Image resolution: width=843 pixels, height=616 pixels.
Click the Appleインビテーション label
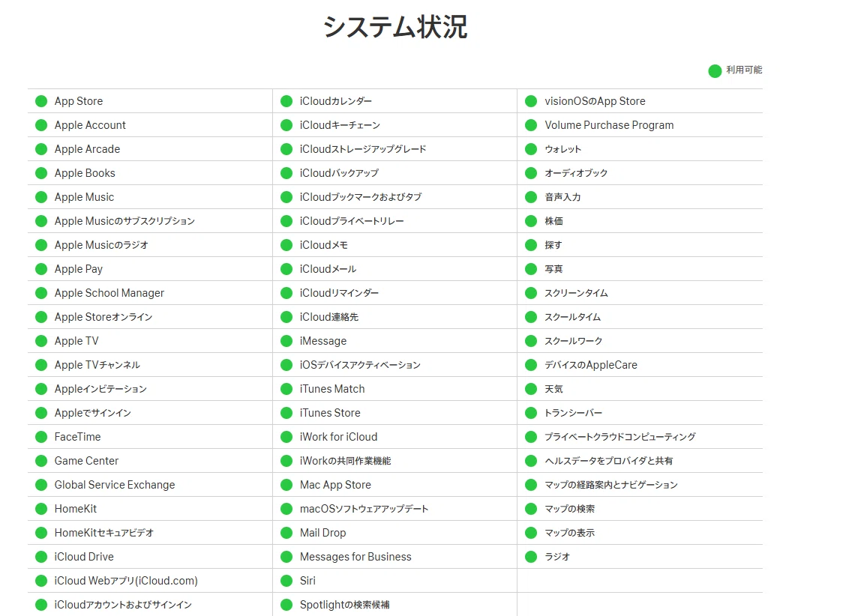pyautogui.click(x=100, y=390)
